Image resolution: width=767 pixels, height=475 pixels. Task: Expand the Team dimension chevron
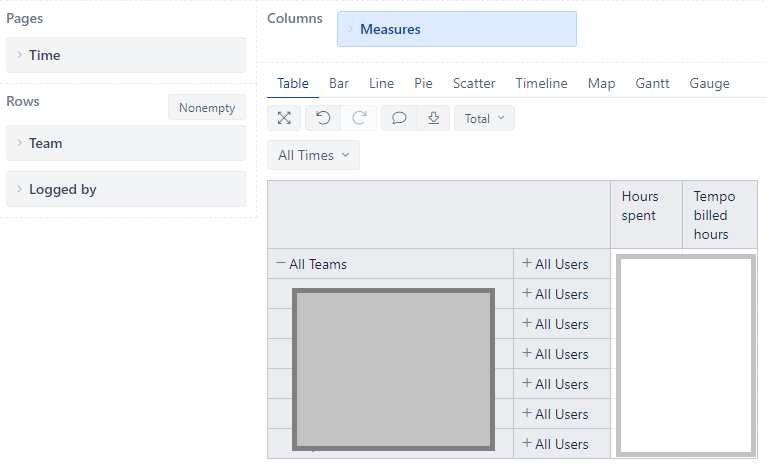click(20, 143)
